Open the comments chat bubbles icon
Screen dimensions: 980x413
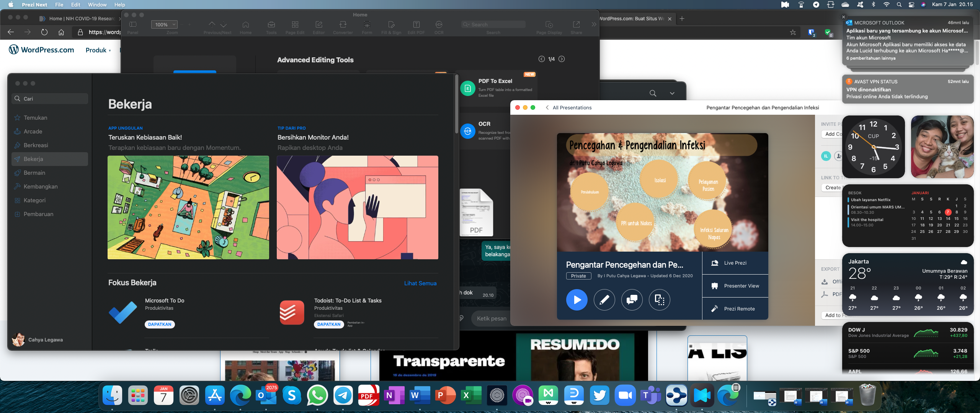pyautogui.click(x=632, y=300)
